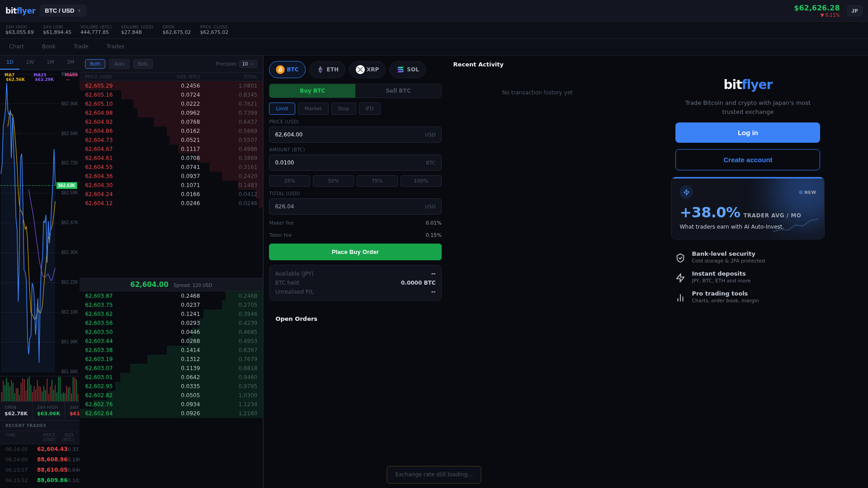Choose the Limit order type
This screenshot has width=868, height=488.
pos(282,109)
